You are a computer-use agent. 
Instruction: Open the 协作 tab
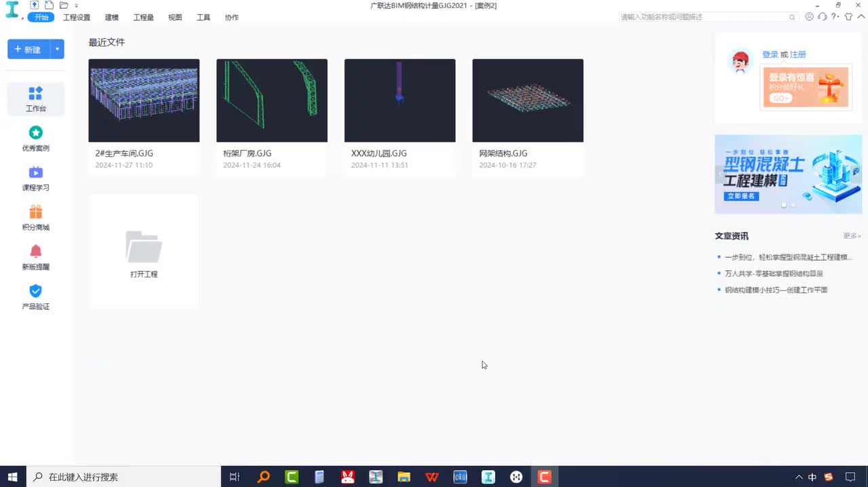click(232, 17)
